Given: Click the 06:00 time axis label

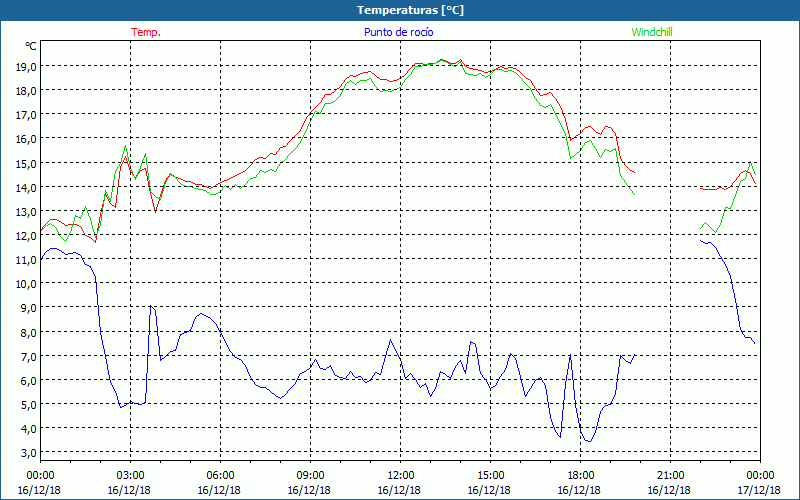Looking at the screenshot, I should pos(220,476).
